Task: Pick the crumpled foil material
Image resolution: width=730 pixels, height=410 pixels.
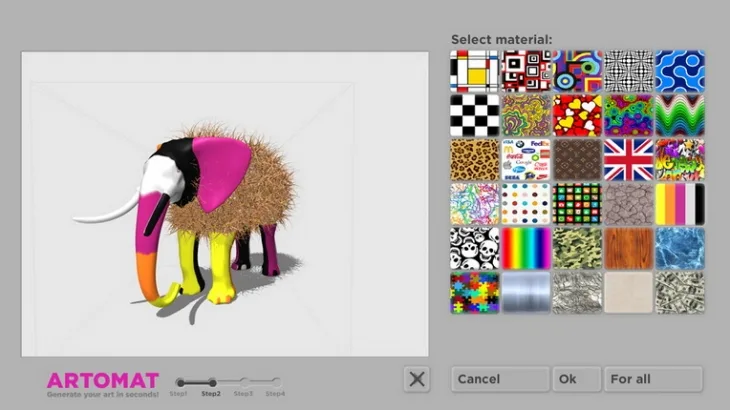Action: [577, 292]
